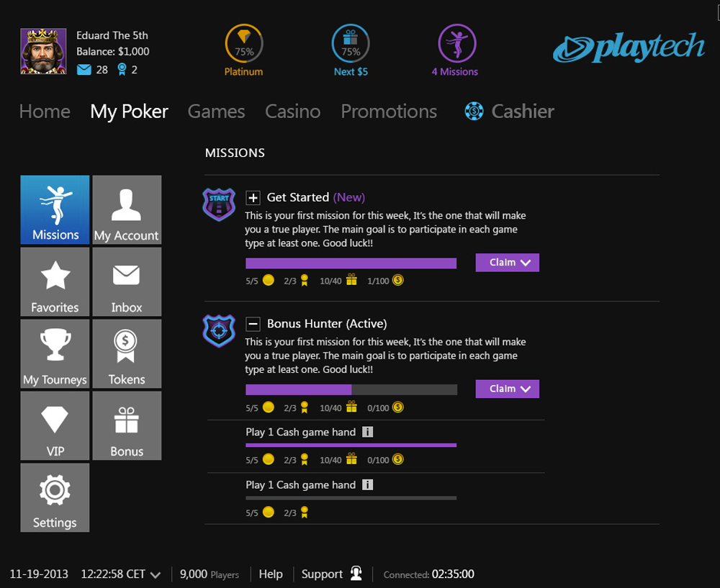Open the Favorites star icon
720x588 pixels.
click(x=55, y=281)
